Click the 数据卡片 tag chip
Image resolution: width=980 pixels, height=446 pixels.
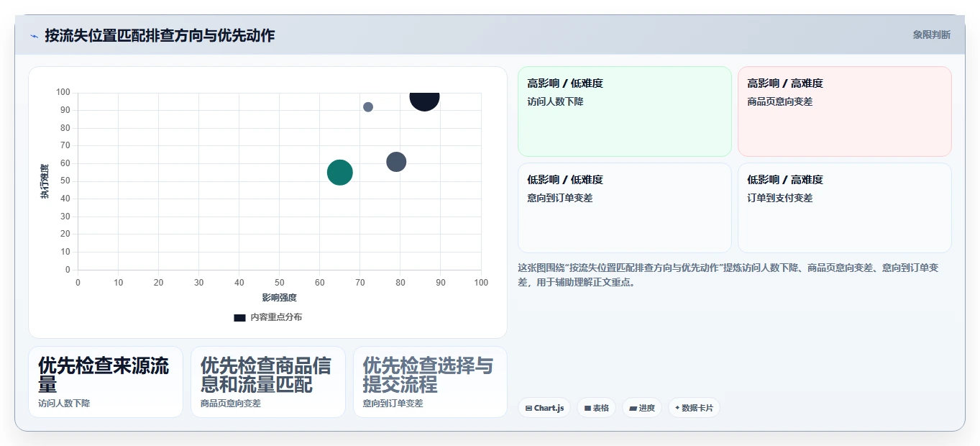click(x=694, y=408)
